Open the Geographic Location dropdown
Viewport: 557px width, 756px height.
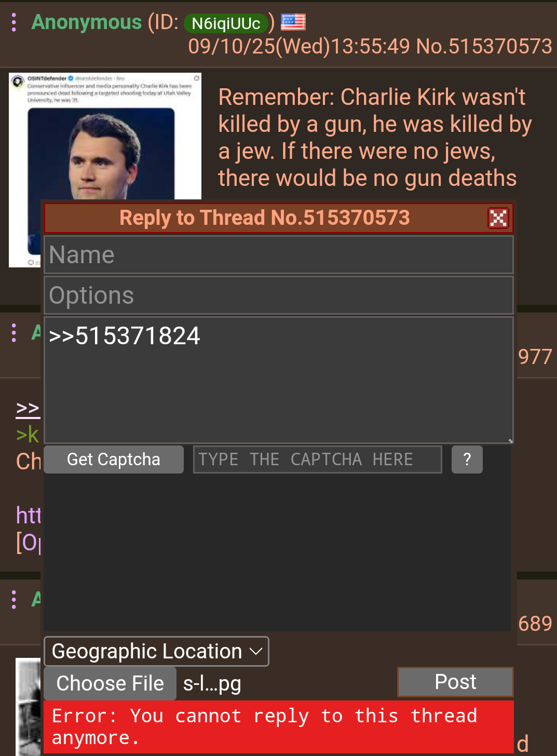pyautogui.click(x=156, y=651)
